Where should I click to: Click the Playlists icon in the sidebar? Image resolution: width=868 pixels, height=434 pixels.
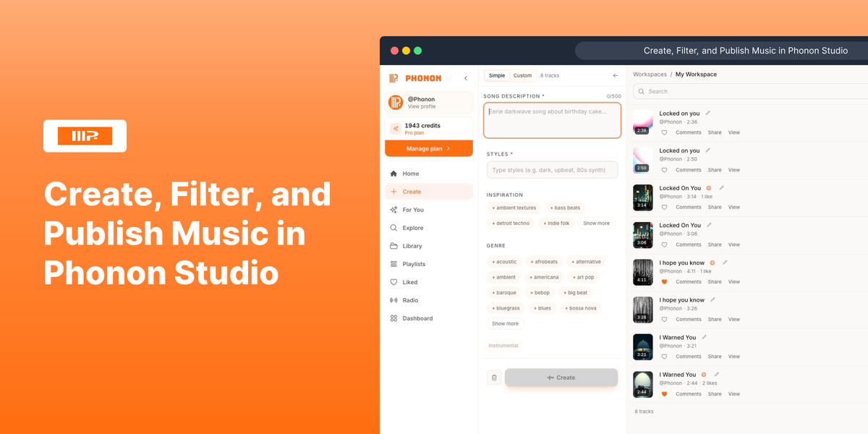(x=393, y=264)
